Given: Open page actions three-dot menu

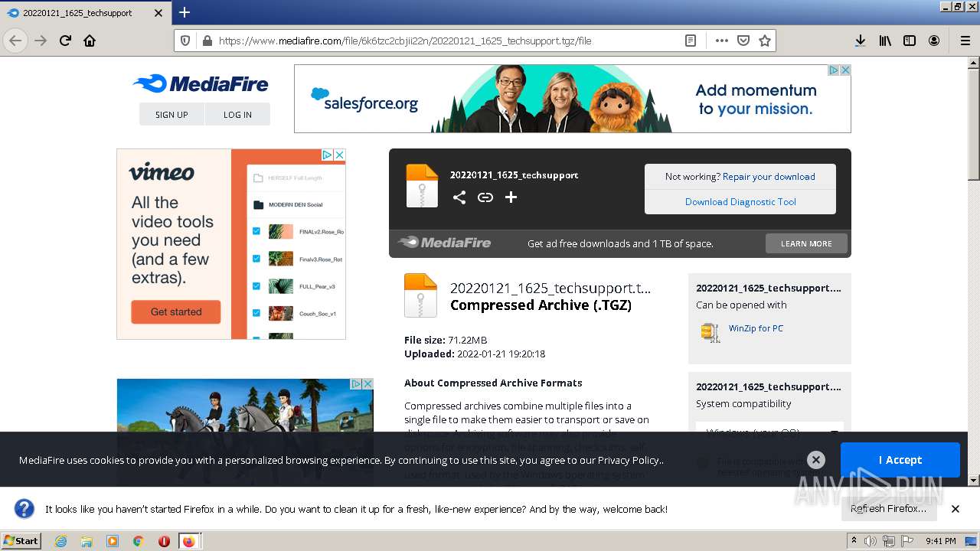Looking at the screenshot, I should [x=721, y=41].
